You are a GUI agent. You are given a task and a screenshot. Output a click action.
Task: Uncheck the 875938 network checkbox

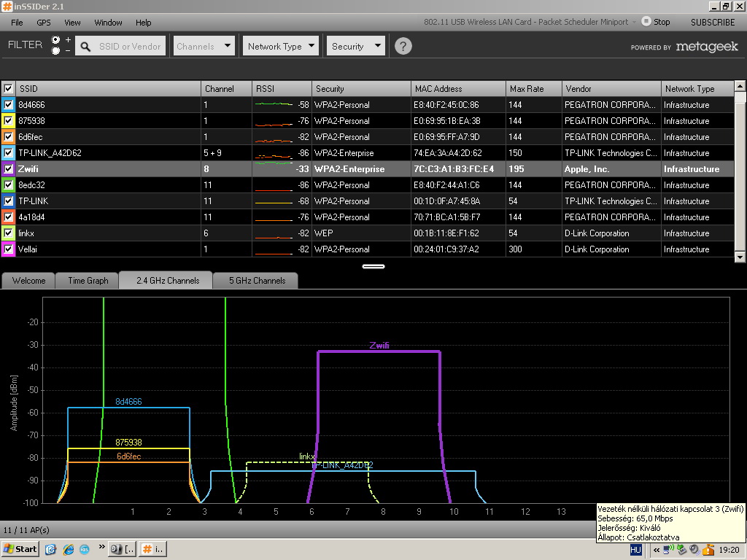point(8,120)
